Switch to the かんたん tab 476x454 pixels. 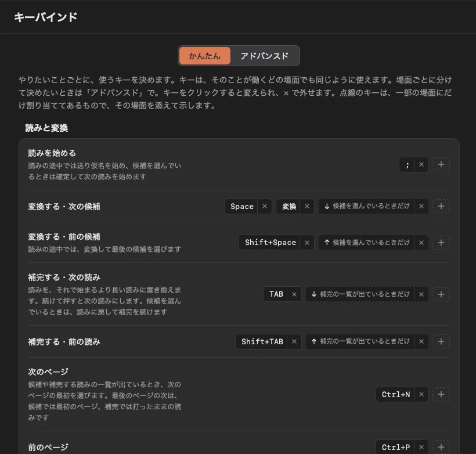point(204,56)
